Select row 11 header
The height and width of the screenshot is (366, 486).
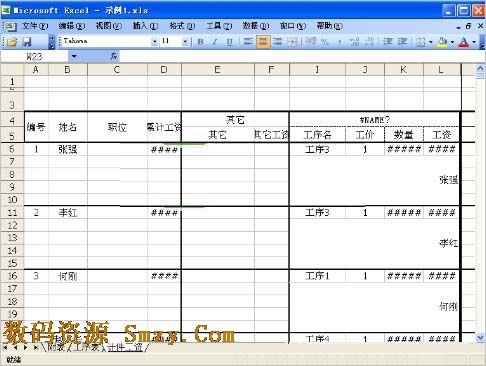[x=12, y=212]
